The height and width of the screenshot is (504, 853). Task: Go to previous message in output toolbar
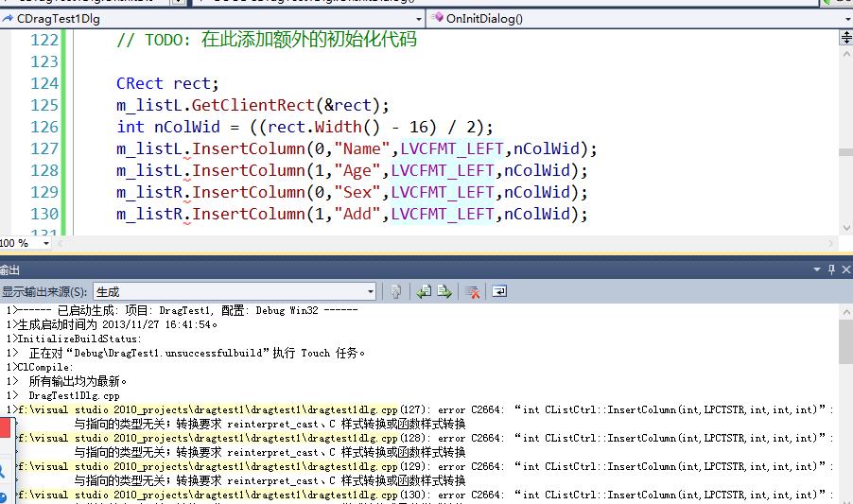[424, 292]
